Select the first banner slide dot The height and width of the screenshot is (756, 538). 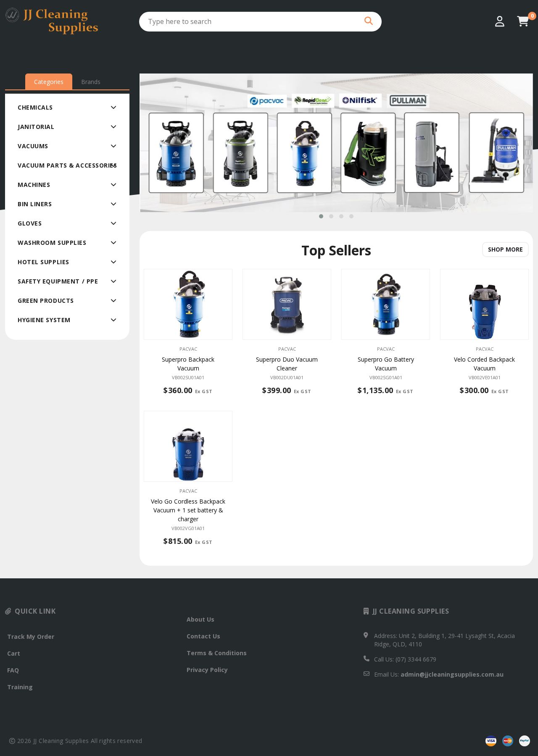click(x=321, y=216)
